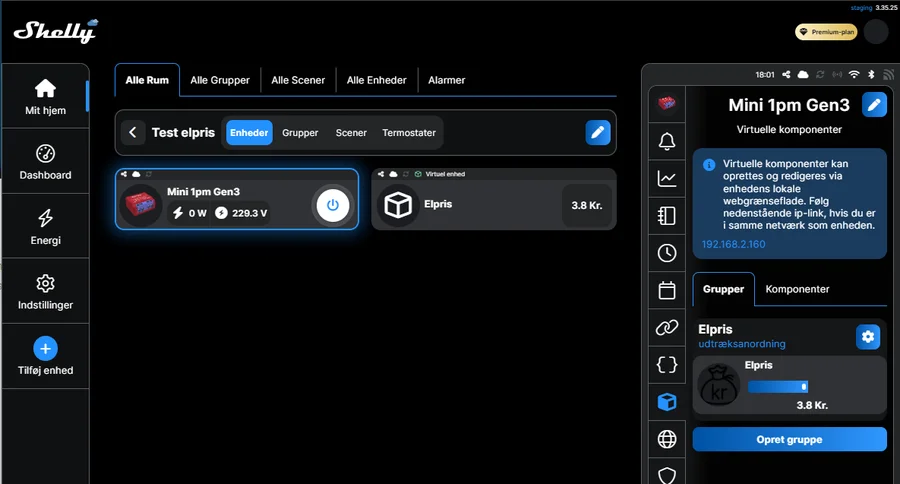Open the user profile avatar
The image size is (900, 484).
876,32
